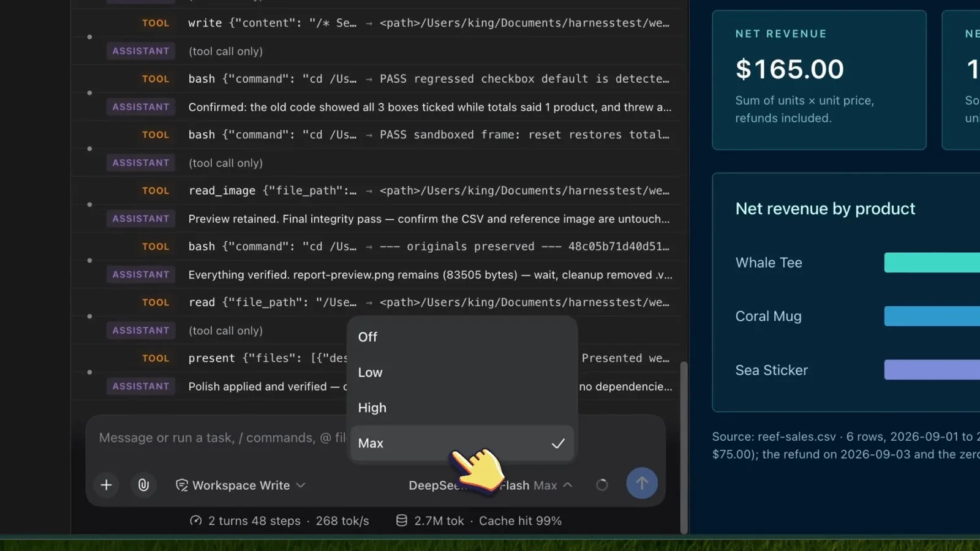Click the loading spinner icon
The height and width of the screenshot is (551, 980).
pyautogui.click(x=602, y=485)
